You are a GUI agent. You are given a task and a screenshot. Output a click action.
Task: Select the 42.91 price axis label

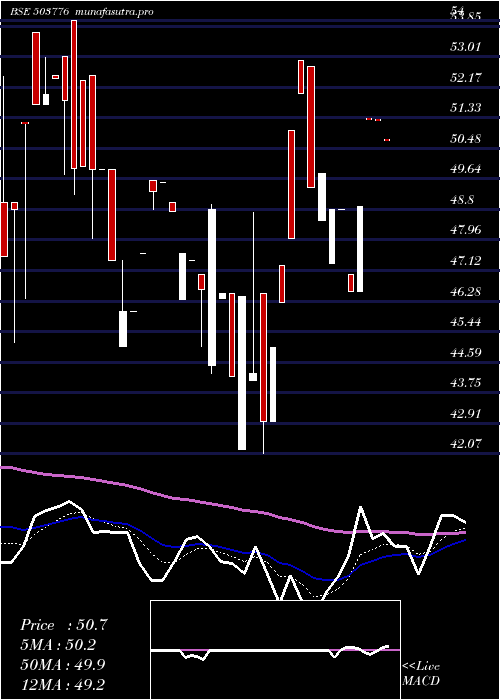466,414
